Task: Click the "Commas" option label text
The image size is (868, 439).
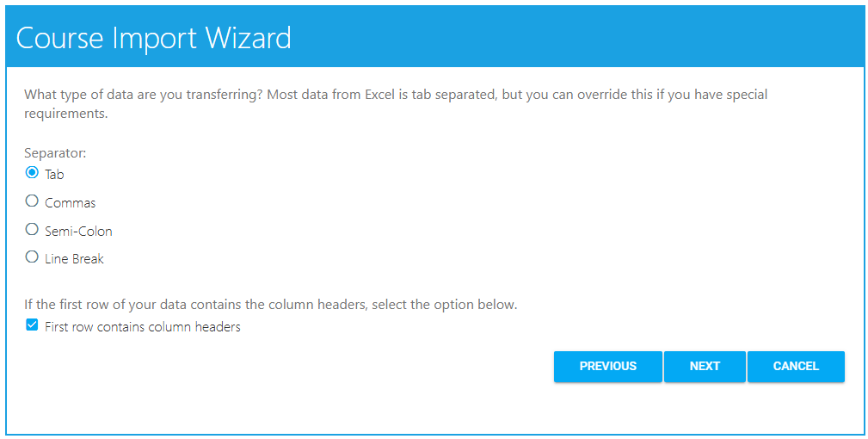Action: coord(71,203)
